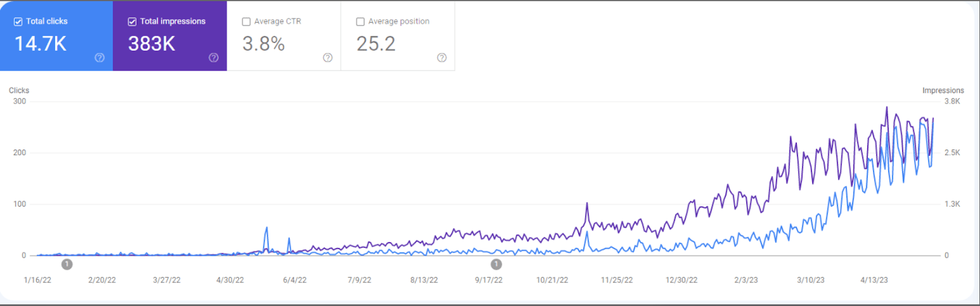
Task: Click the 11/25/22 date label
Action: click(617, 280)
